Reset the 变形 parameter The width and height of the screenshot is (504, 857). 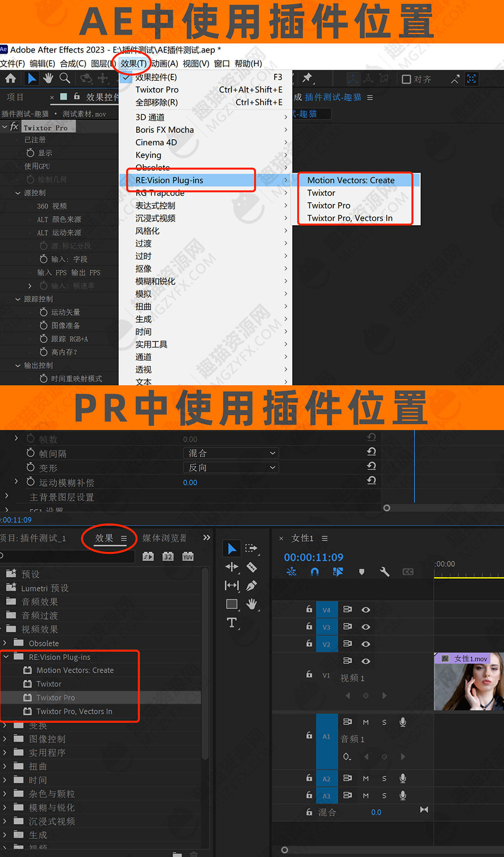click(x=371, y=466)
